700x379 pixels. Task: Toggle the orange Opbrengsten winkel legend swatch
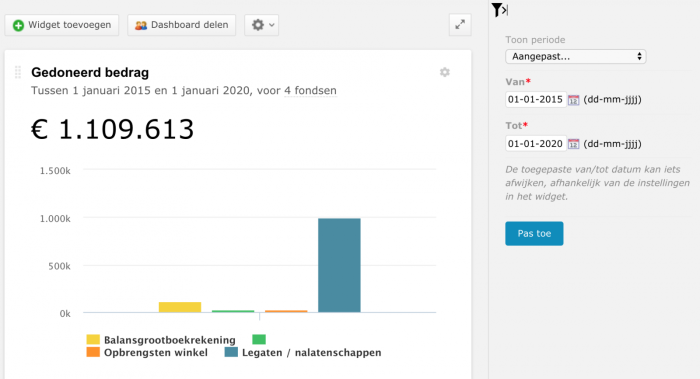pos(93,352)
